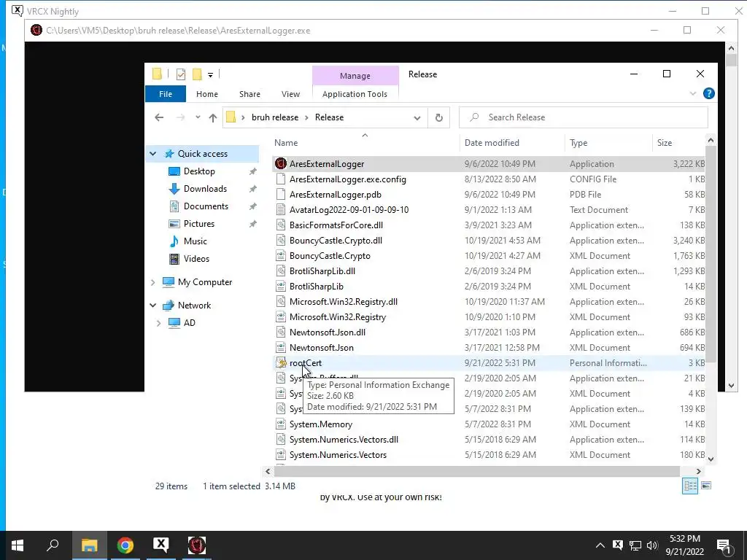Screen dimensions: 747x560
Task: Switch to Large icons view layout icon
Action: point(706,486)
